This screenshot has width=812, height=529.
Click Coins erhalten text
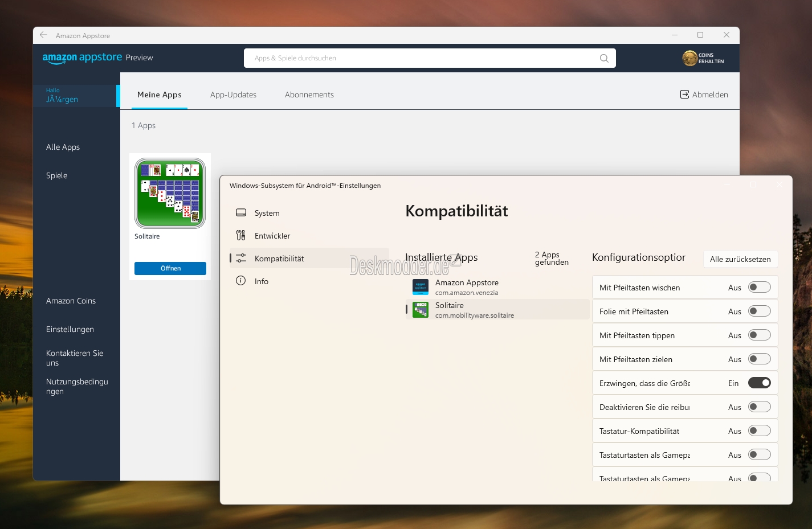click(711, 58)
